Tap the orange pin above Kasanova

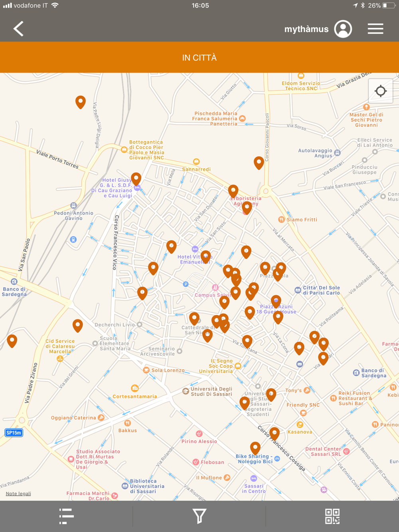[x=275, y=433]
